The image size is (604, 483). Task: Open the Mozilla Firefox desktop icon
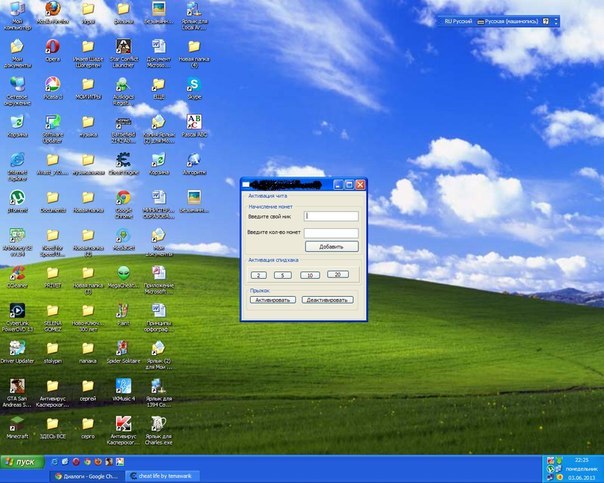[x=53, y=13]
